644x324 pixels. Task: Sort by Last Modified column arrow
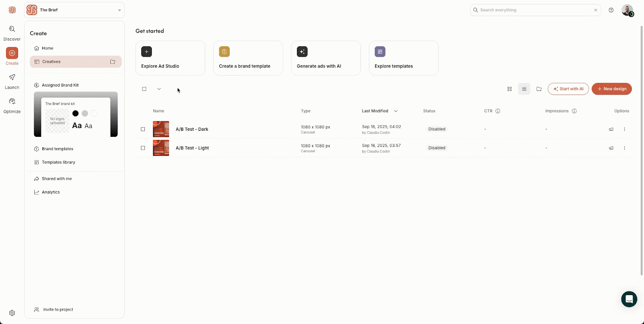(x=396, y=111)
